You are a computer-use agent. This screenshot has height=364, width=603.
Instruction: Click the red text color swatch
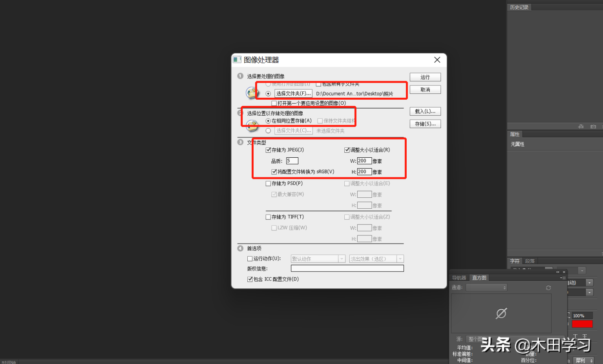[x=582, y=324]
